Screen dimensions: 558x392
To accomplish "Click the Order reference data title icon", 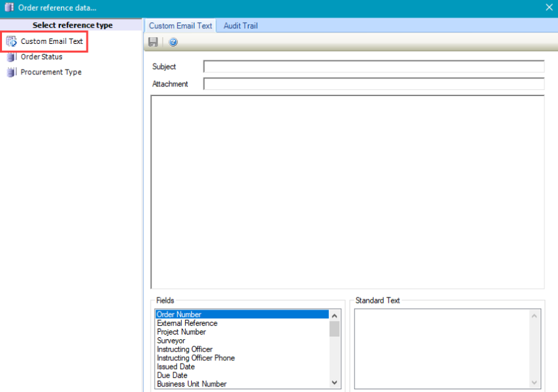I will tap(9, 7).
